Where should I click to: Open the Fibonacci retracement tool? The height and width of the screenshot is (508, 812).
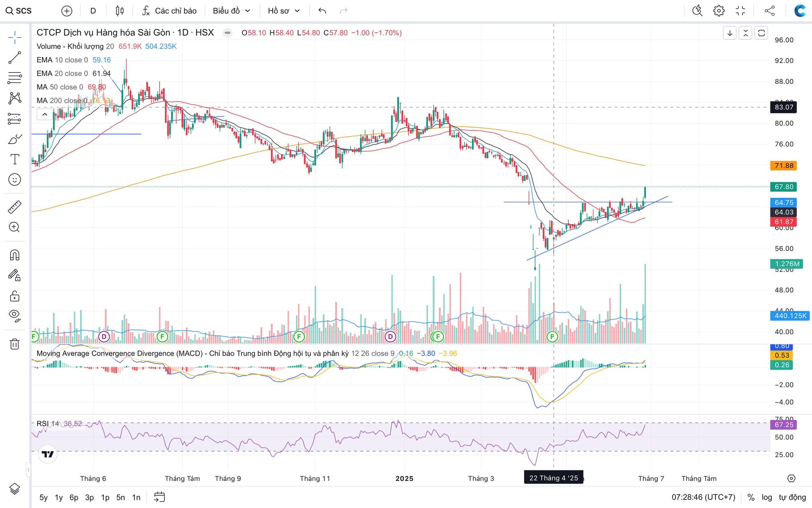click(14, 78)
